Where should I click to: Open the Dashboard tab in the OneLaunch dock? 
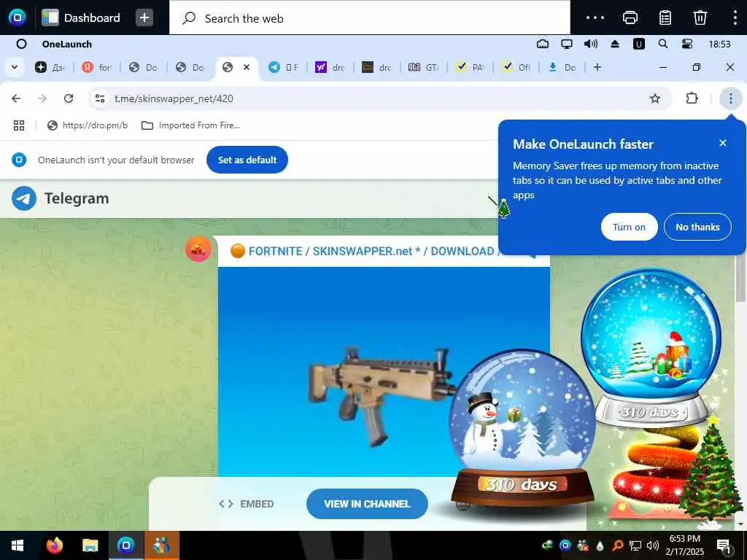[x=81, y=17]
